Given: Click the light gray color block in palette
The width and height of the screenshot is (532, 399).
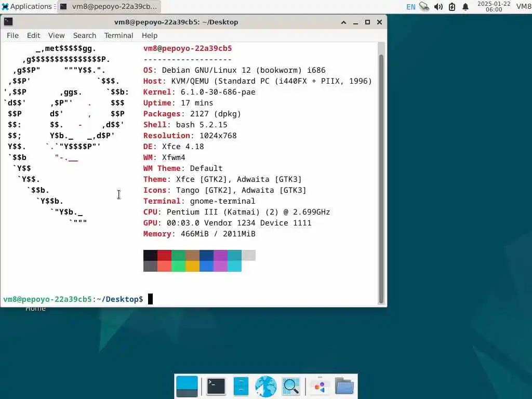Looking at the screenshot, I should [x=249, y=255].
